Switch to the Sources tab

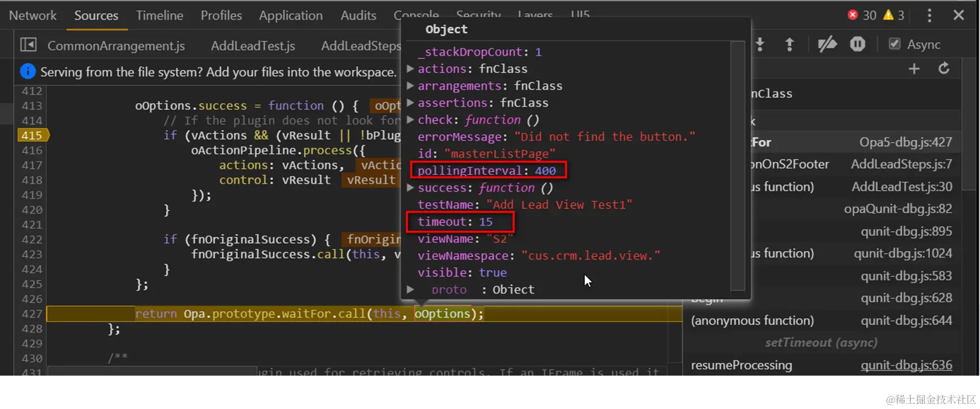coord(96,15)
